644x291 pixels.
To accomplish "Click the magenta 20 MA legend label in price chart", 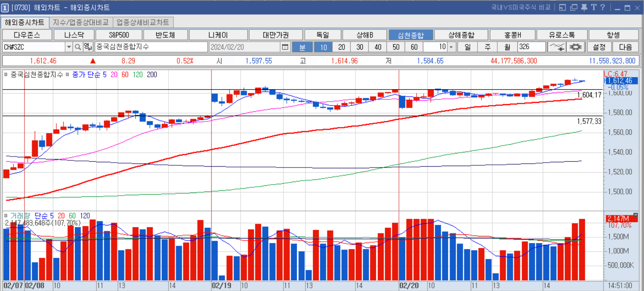I will [113, 75].
